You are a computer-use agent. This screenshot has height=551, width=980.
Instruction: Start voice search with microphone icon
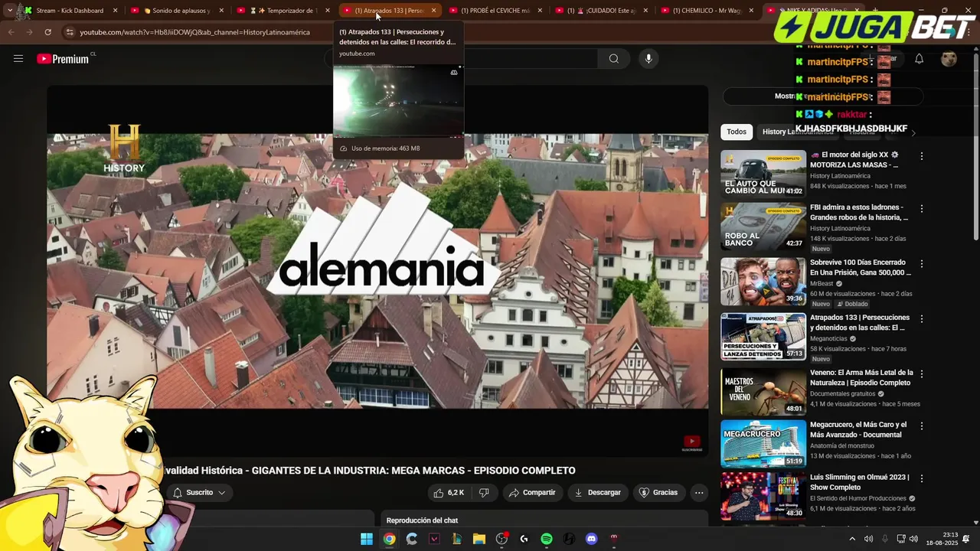648,59
